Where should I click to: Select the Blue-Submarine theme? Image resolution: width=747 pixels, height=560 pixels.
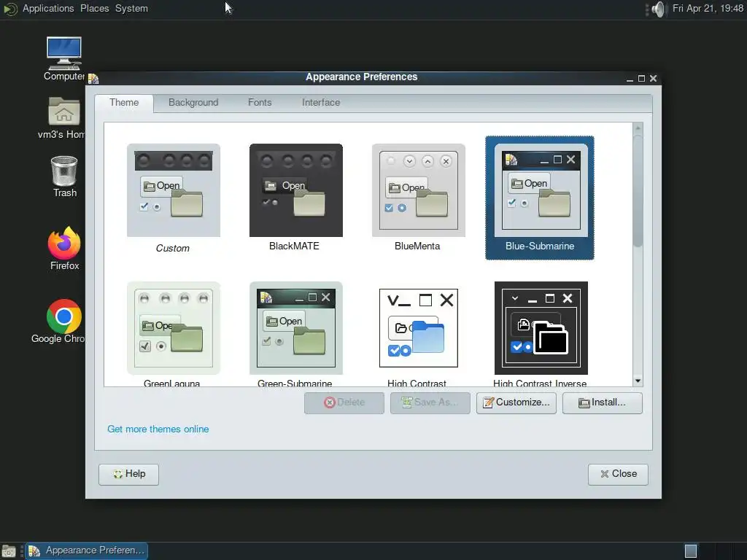click(540, 198)
